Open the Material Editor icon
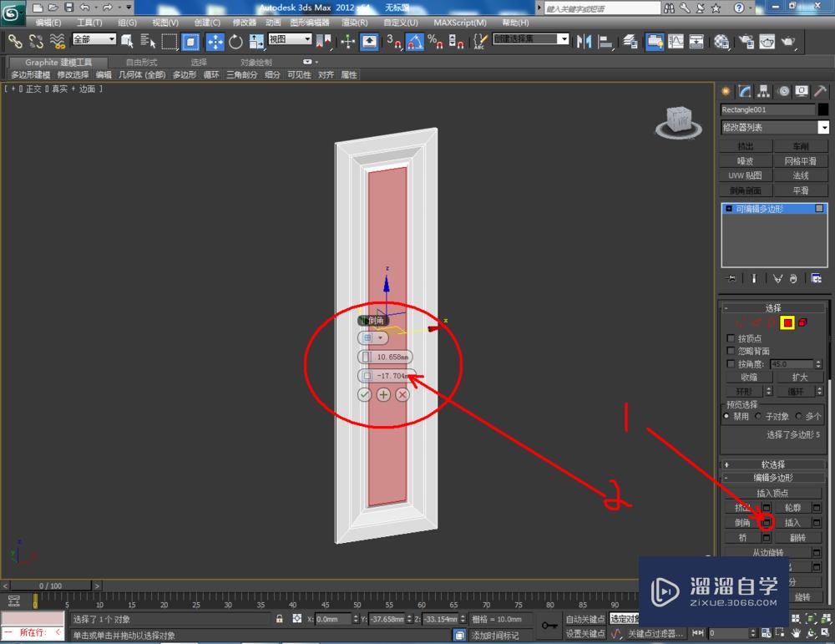835x644 pixels. [x=721, y=41]
